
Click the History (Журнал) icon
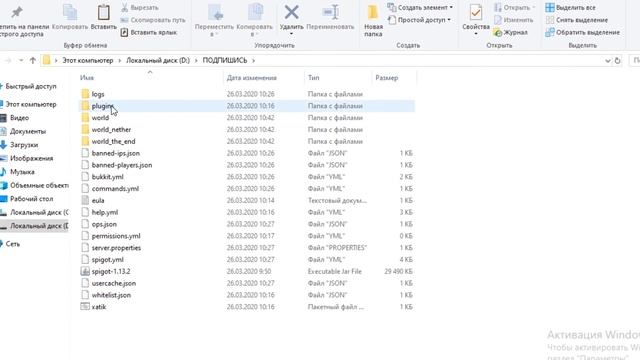pos(498,32)
